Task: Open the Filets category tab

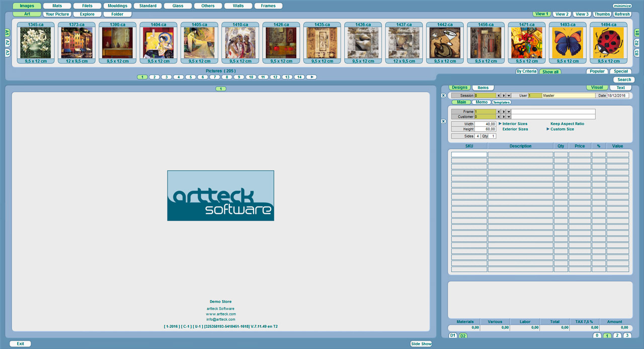Action: pyautogui.click(x=87, y=6)
